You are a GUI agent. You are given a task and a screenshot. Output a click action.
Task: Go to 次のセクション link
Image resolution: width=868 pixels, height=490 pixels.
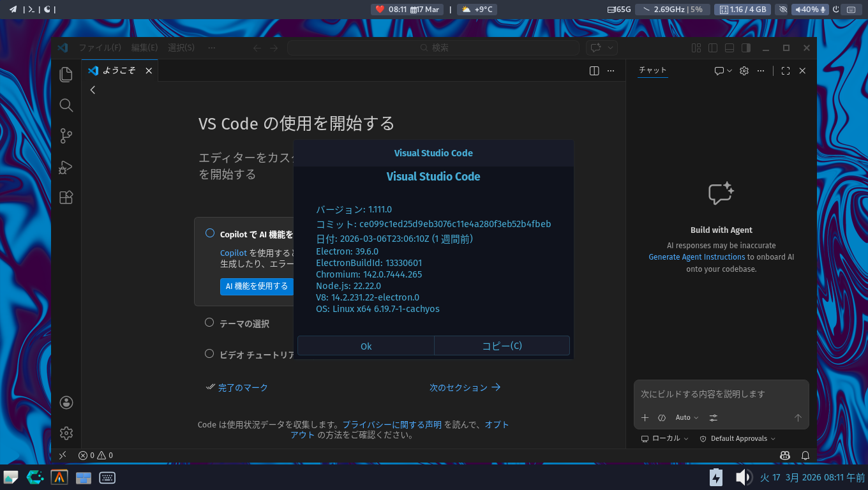point(465,387)
